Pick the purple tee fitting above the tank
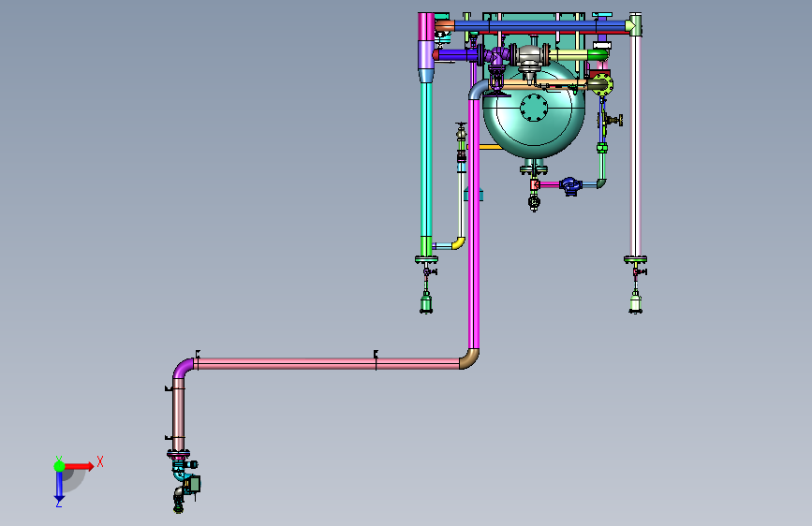 (497, 56)
